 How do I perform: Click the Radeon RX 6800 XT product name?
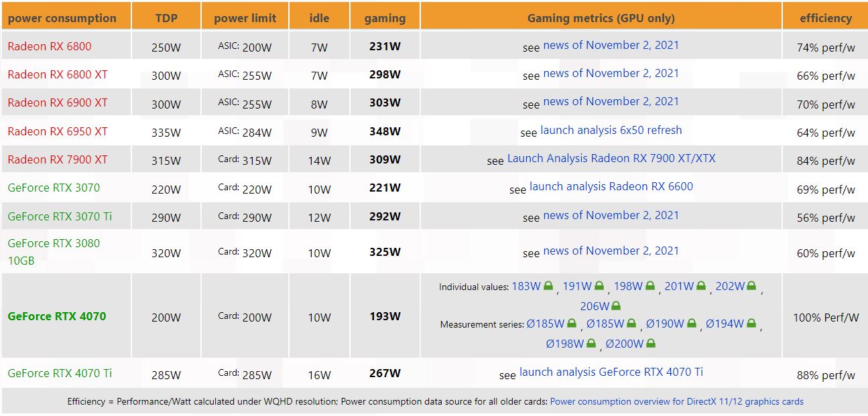(58, 74)
